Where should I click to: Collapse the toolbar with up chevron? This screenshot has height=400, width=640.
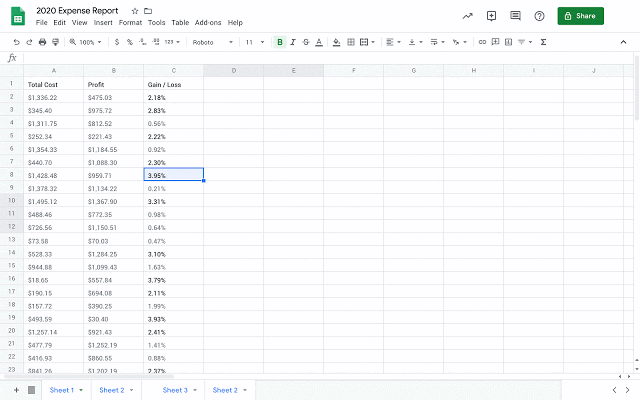coord(623,42)
